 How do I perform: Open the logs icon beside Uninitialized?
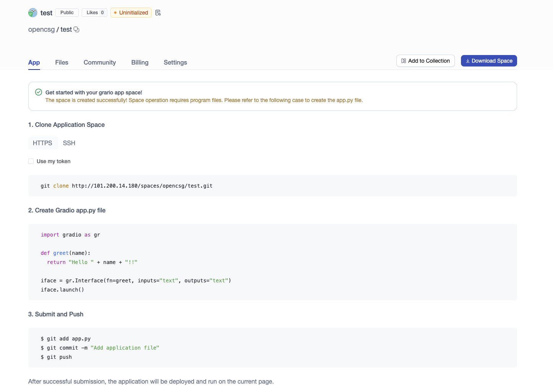158,13
